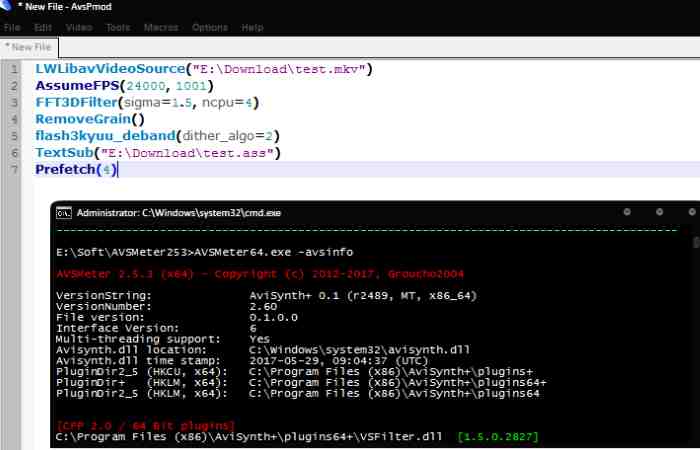The image size is (700, 450).
Task: Click the VersionString value AviSynth+ 0.1
Action: click(x=363, y=296)
